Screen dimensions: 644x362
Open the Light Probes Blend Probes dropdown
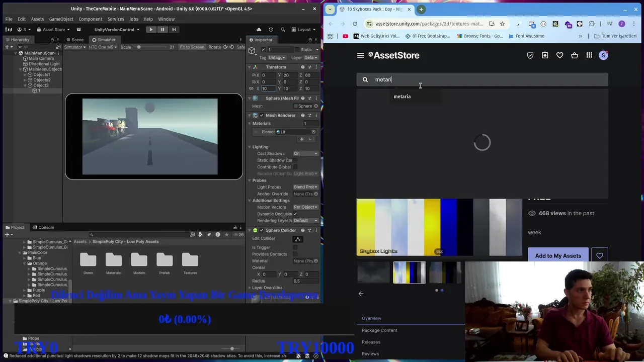click(306, 187)
